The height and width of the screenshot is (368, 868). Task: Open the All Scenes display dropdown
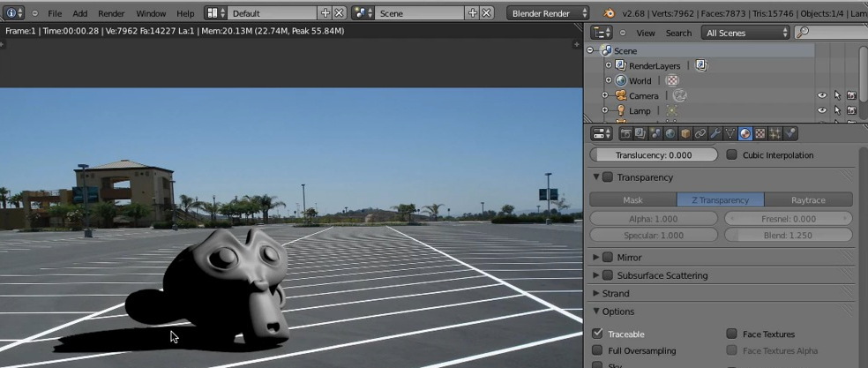tap(745, 33)
